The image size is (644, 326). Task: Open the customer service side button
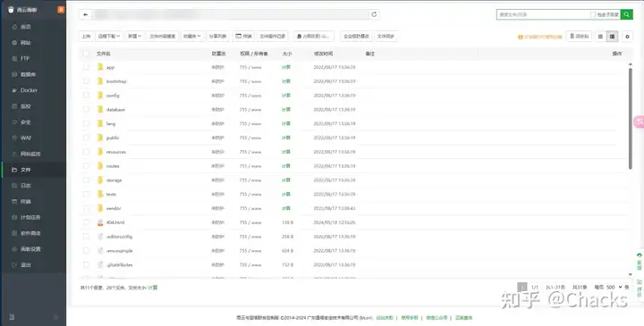639,261
